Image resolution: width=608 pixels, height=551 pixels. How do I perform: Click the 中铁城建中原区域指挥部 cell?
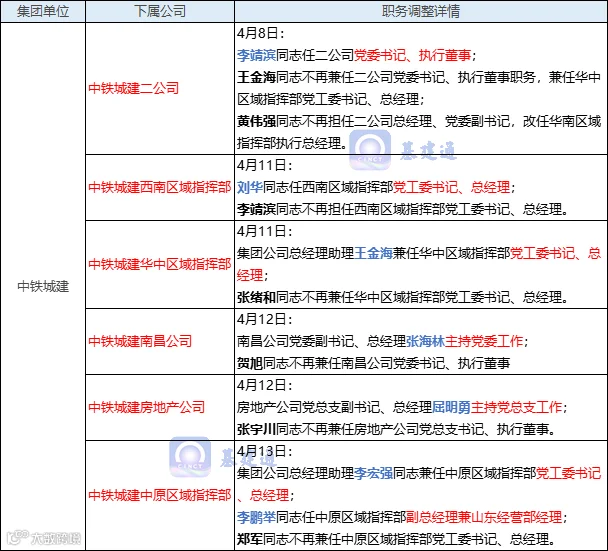pyautogui.click(x=160, y=495)
